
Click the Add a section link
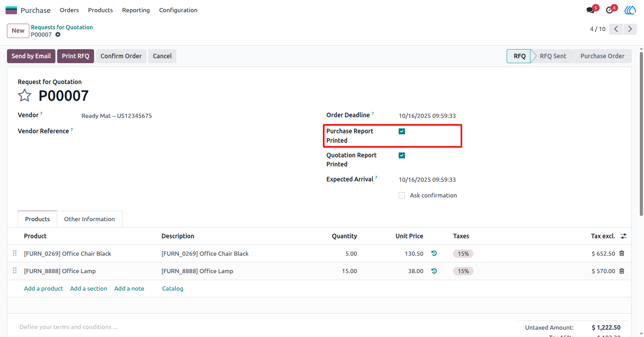click(89, 289)
